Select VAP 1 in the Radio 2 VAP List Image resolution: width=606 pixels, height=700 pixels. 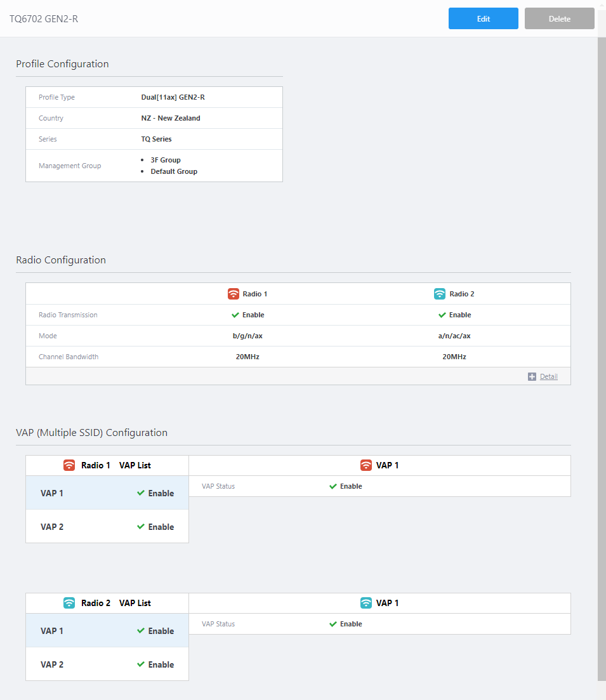(52, 631)
